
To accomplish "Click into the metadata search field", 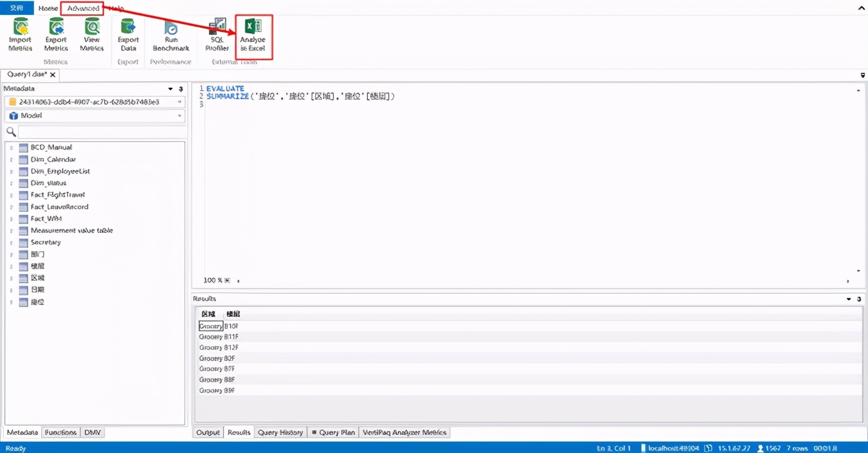I will coord(102,132).
